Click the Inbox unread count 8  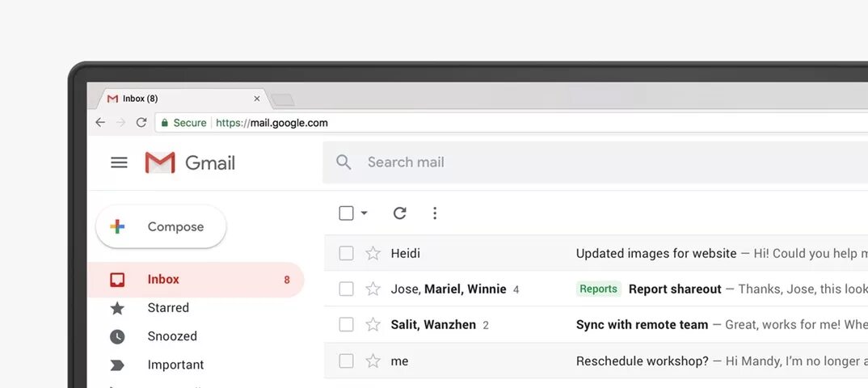(287, 280)
